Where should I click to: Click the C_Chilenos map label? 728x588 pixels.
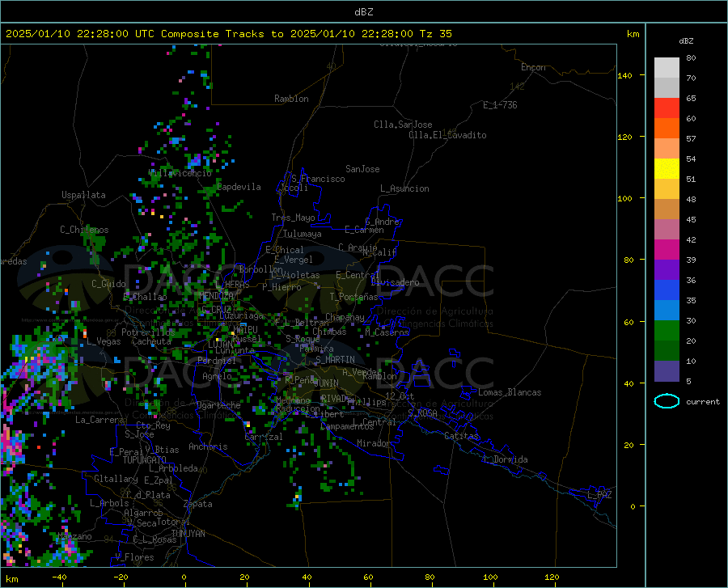pyautogui.click(x=84, y=230)
